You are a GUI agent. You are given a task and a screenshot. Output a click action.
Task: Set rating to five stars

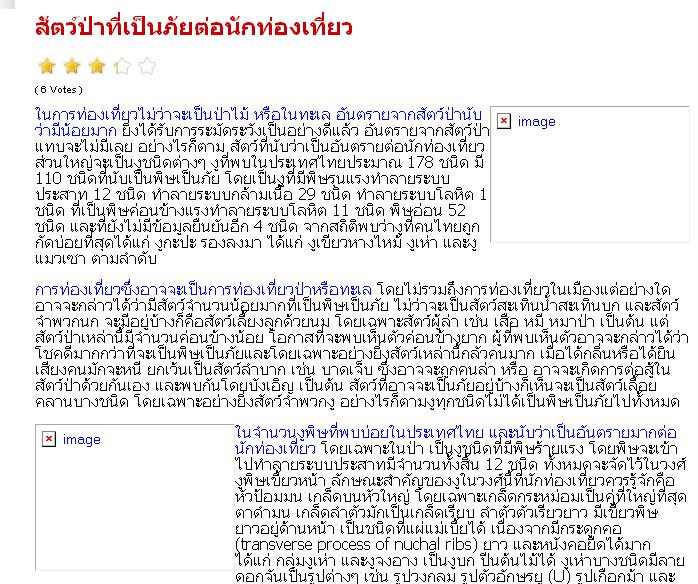pos(147,67)
